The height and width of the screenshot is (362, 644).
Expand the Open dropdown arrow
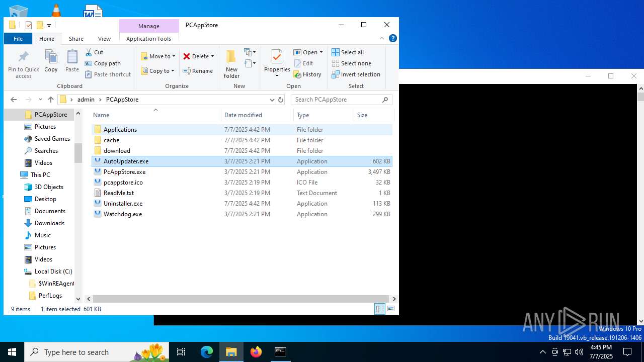[x=321, y=52]
